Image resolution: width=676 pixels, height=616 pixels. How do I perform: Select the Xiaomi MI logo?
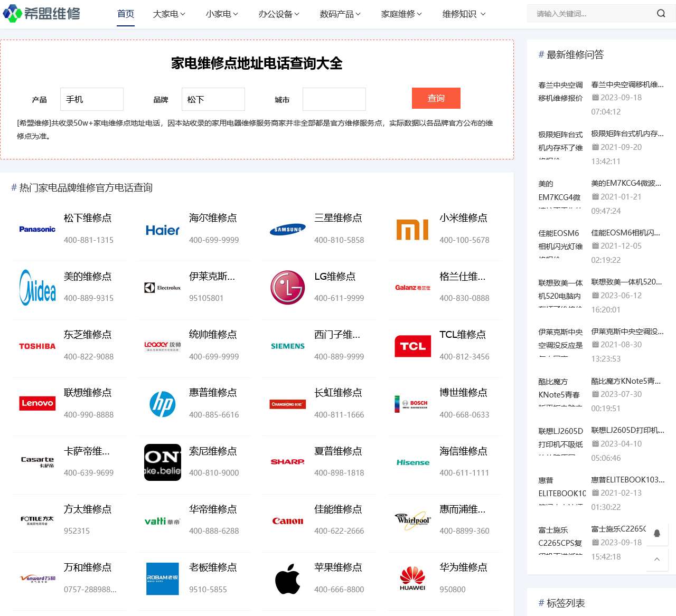click(412, 229)
